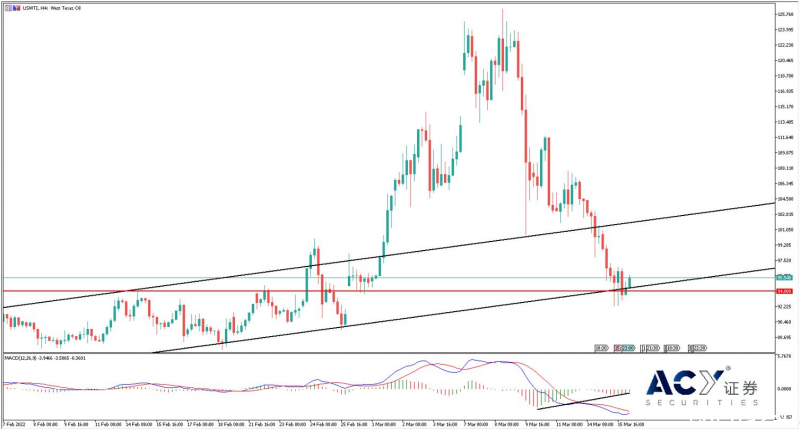Click the leftmost economic calendar event marker

[601, 348]
